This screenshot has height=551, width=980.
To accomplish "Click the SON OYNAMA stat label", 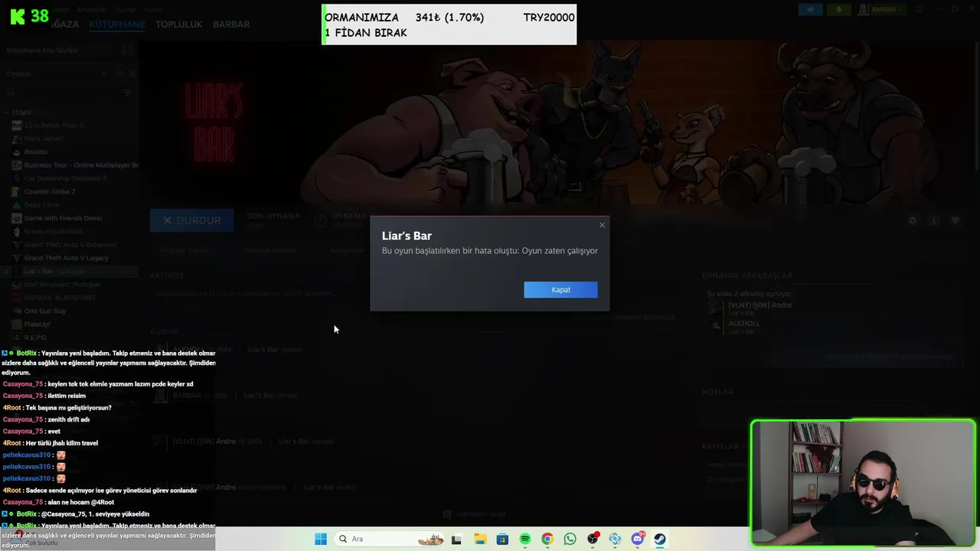I will point(273,216).
